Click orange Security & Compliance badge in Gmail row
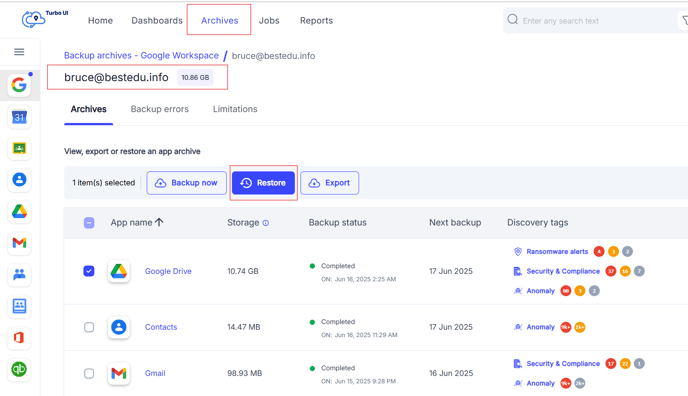 (x=625, y=364)
